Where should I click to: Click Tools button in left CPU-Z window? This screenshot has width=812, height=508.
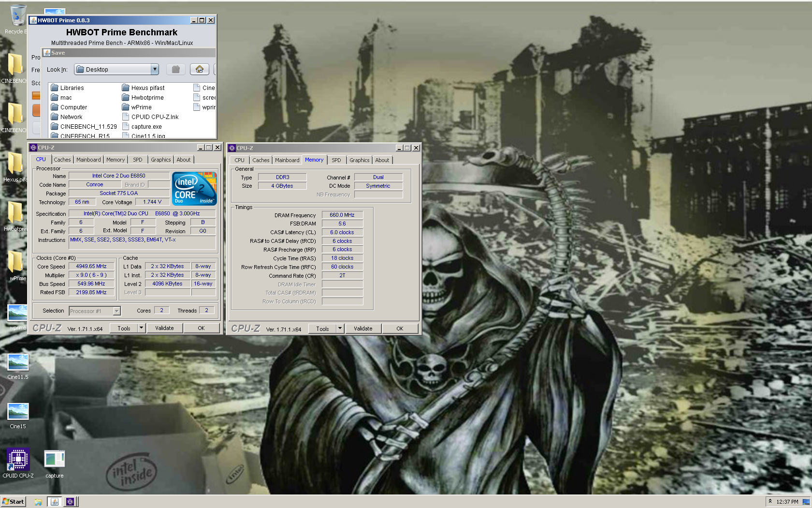coord(124,328)
